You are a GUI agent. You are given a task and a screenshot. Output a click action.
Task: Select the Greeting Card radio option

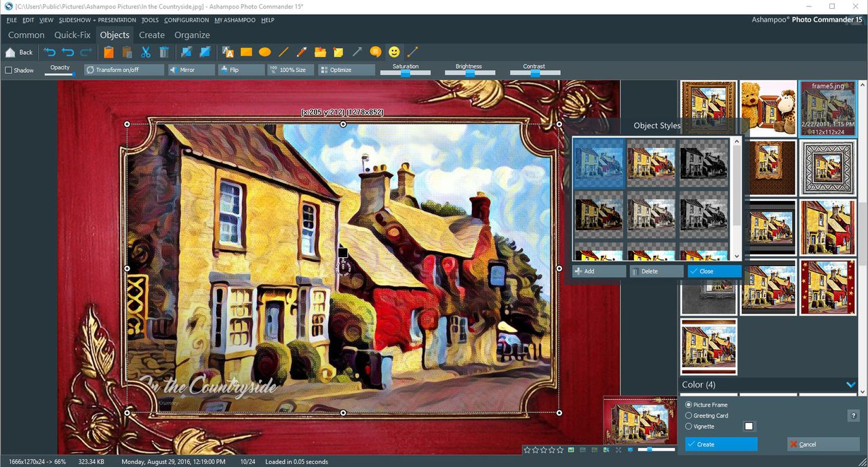[x=689, y=415]
